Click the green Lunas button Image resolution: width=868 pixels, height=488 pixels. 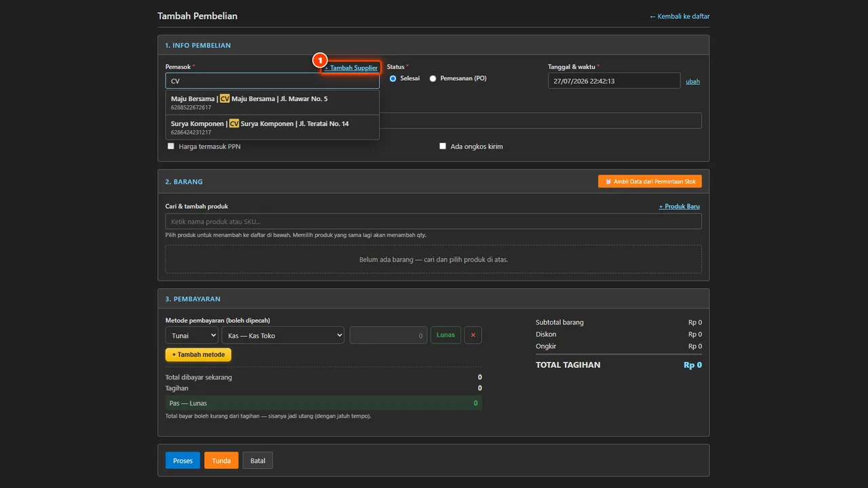click(446, 335)
